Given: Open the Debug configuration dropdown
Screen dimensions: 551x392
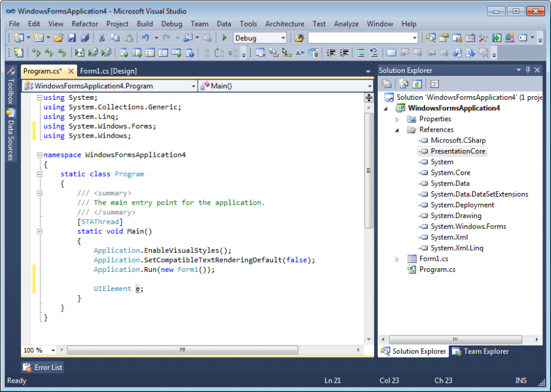Looking at the screenshot, I should tap(283, 37).
